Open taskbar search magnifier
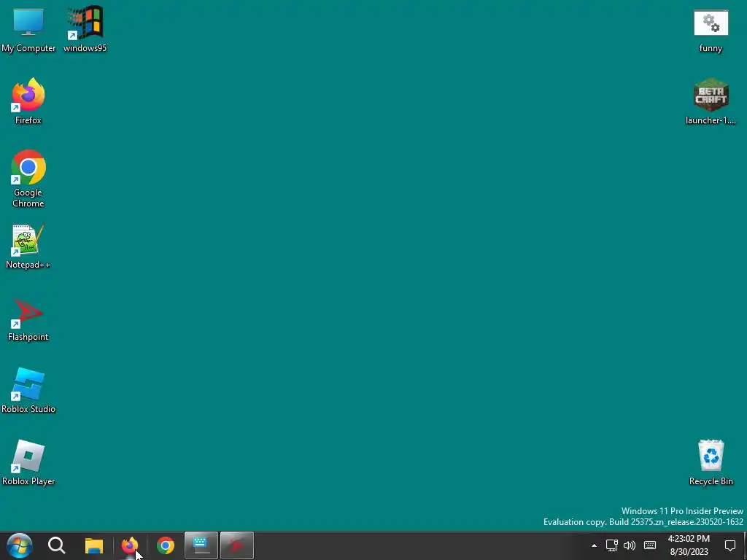This screenshot has height=560, width=747. click(x=56, y=545)
